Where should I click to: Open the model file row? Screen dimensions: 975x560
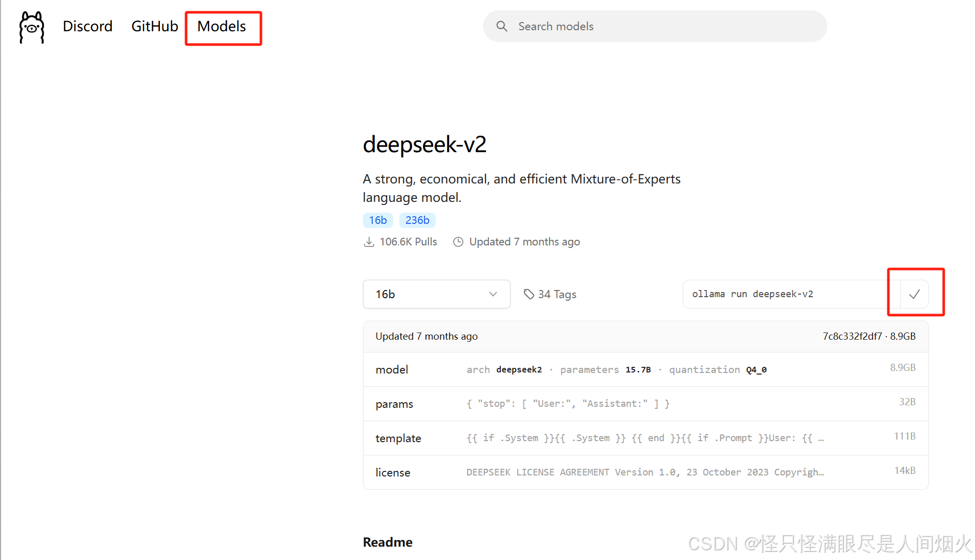pyautogui.click(x=646, y=369)
